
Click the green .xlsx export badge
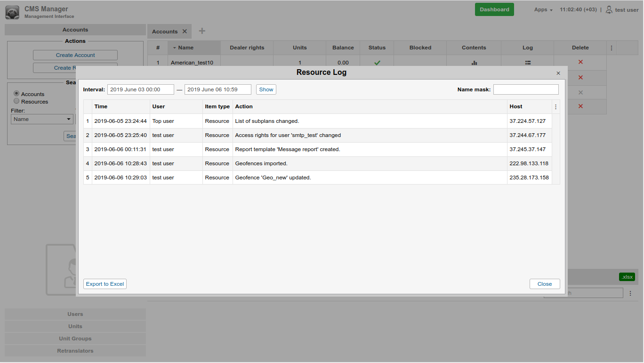(x=627, y=277)
